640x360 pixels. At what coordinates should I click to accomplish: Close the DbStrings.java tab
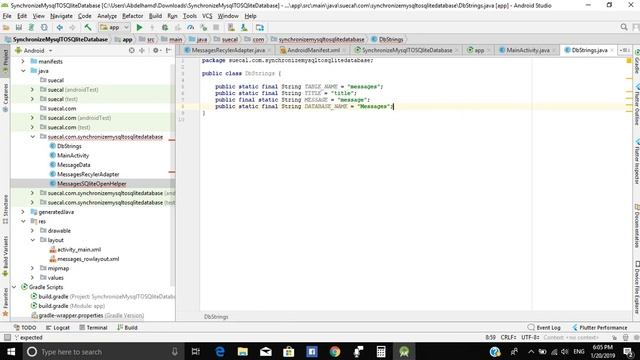tap(612, 50)
